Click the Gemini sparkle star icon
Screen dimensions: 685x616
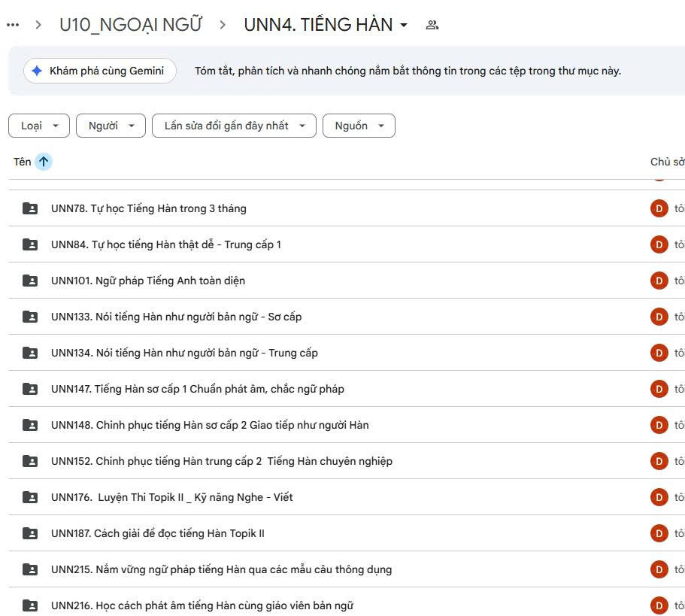point(37,71)
